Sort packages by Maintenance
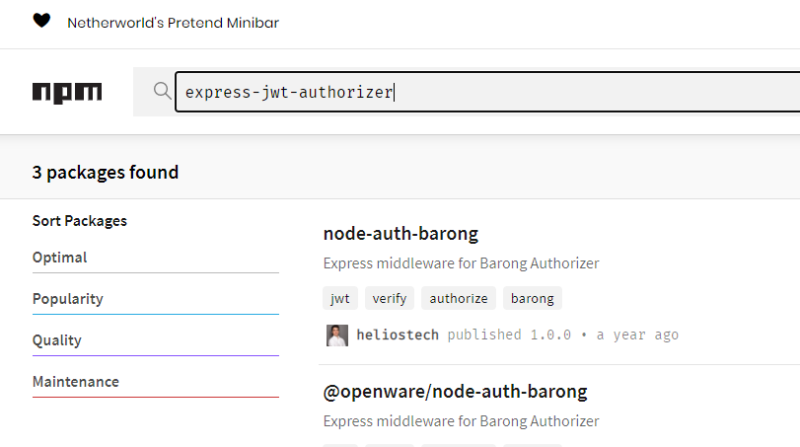Viewport: 800px width, 447px height. click(76, 382)
